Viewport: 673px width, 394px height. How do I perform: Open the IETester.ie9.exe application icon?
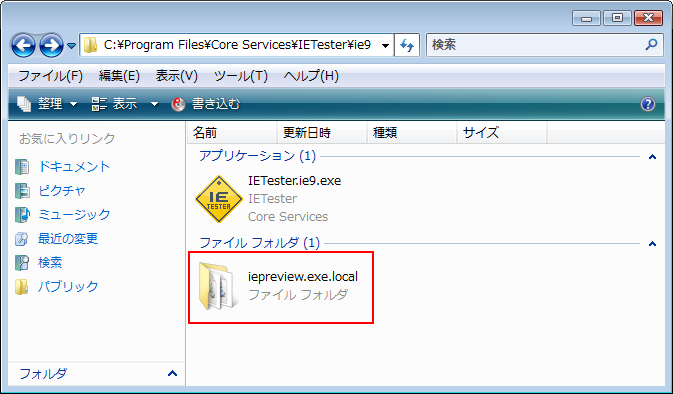[x=218, y=199]
